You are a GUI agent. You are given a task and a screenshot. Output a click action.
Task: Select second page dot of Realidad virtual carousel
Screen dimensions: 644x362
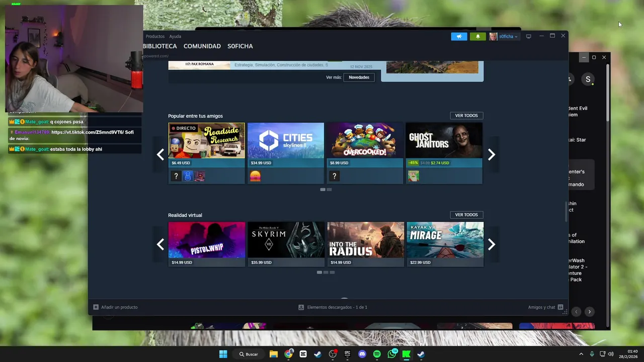326,273
